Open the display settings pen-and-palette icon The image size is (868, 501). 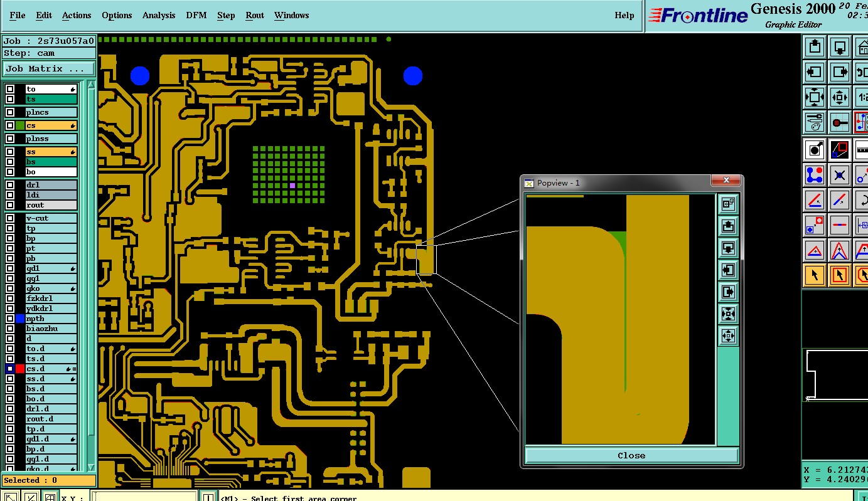(x=815, y=122)
